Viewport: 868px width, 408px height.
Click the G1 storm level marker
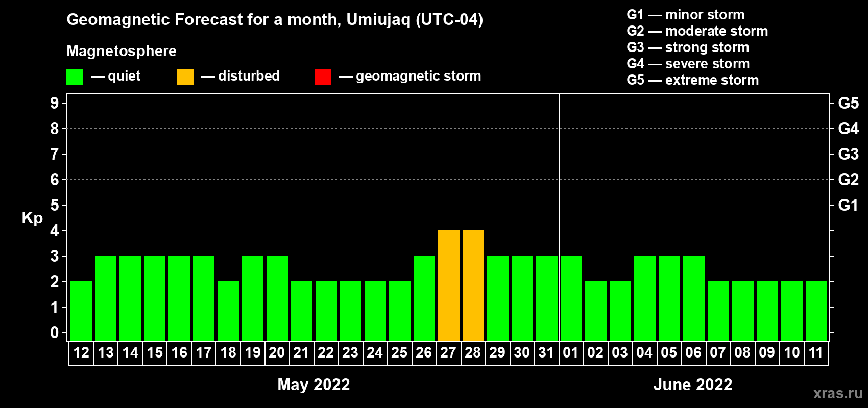tap(848, 205)
